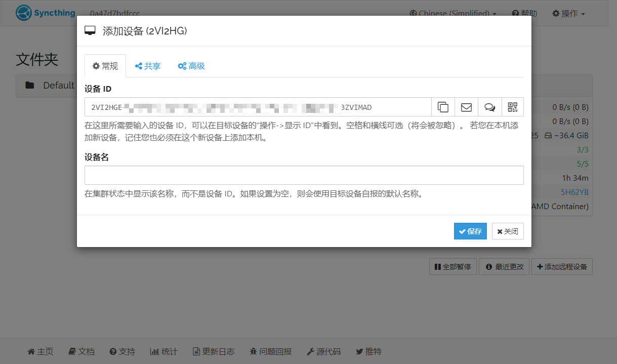Switch to the 常规 tab

click(x=105, y=66)
